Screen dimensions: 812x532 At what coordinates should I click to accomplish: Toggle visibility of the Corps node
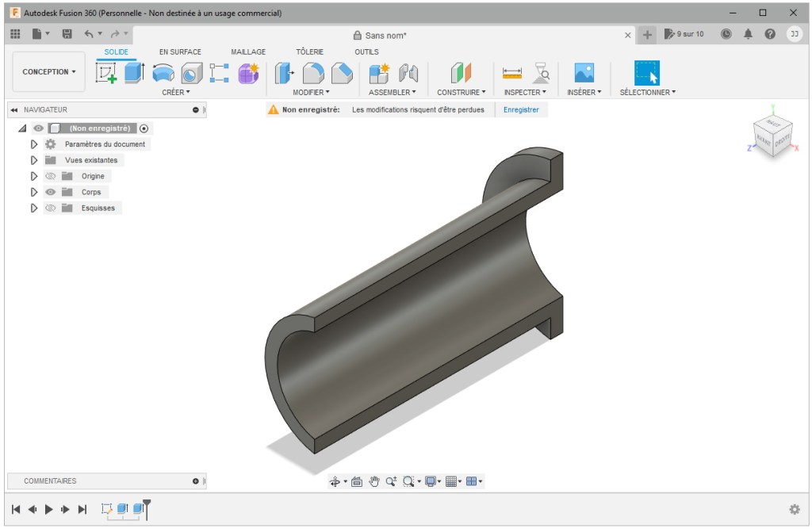click(x=50, y=192)
